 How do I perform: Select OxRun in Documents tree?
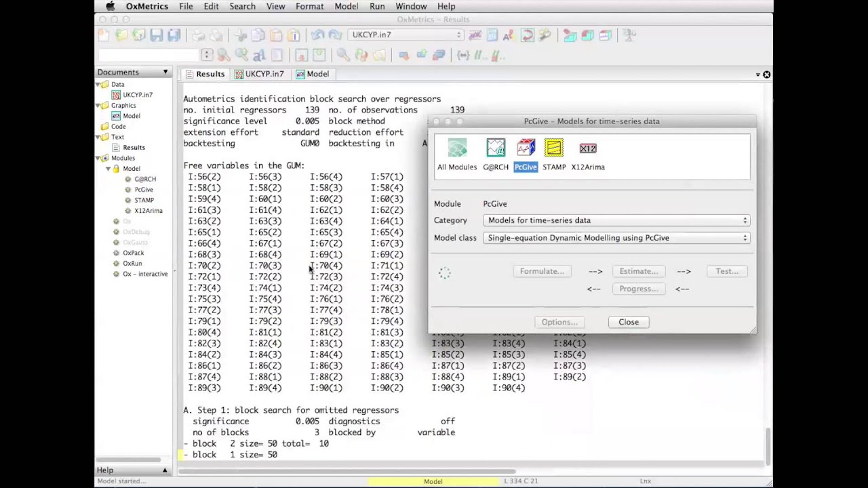click(x=132, y=263)
